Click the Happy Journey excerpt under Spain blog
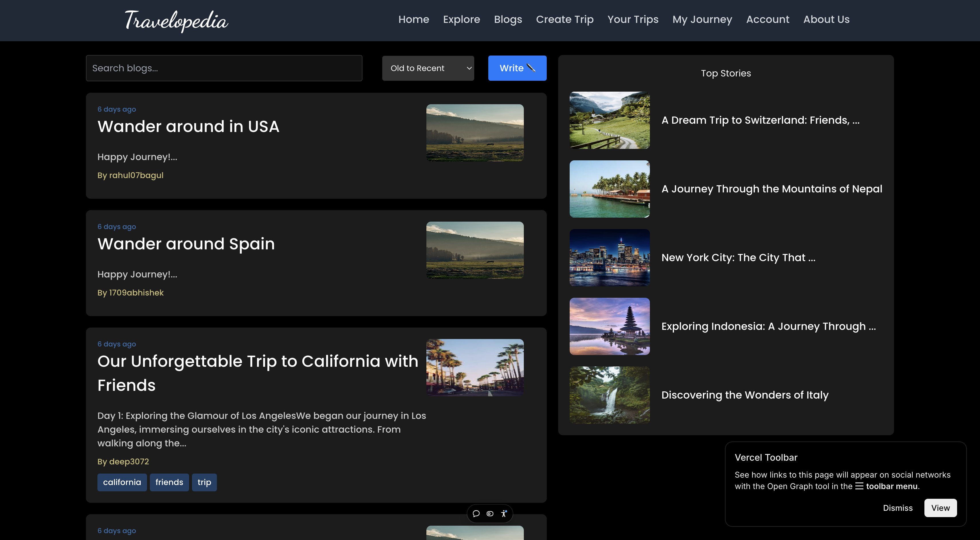Screen dimensions: 980x540 tap(137, 274)
